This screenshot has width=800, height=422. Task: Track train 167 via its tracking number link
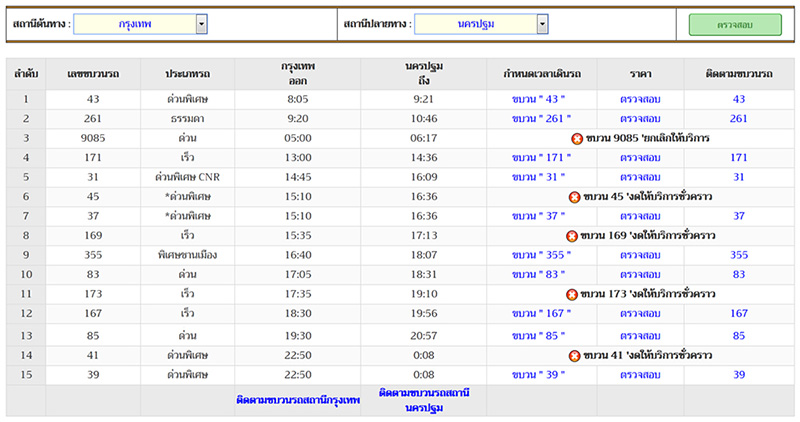click(x=739, y=314)
